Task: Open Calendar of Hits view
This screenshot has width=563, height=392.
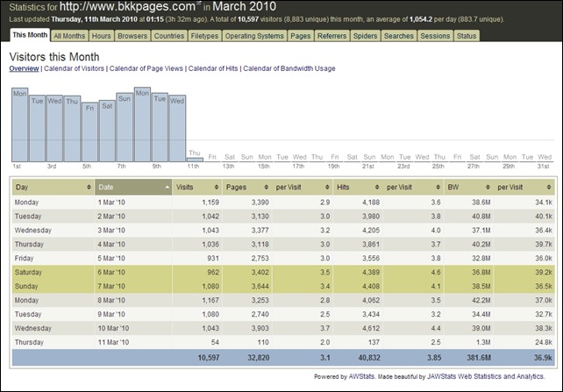Action: pos(213,68)
